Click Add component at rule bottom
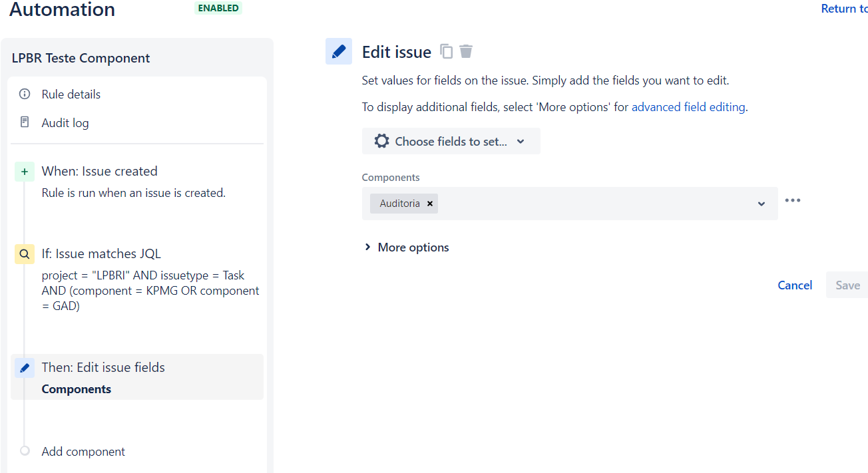 83,451
